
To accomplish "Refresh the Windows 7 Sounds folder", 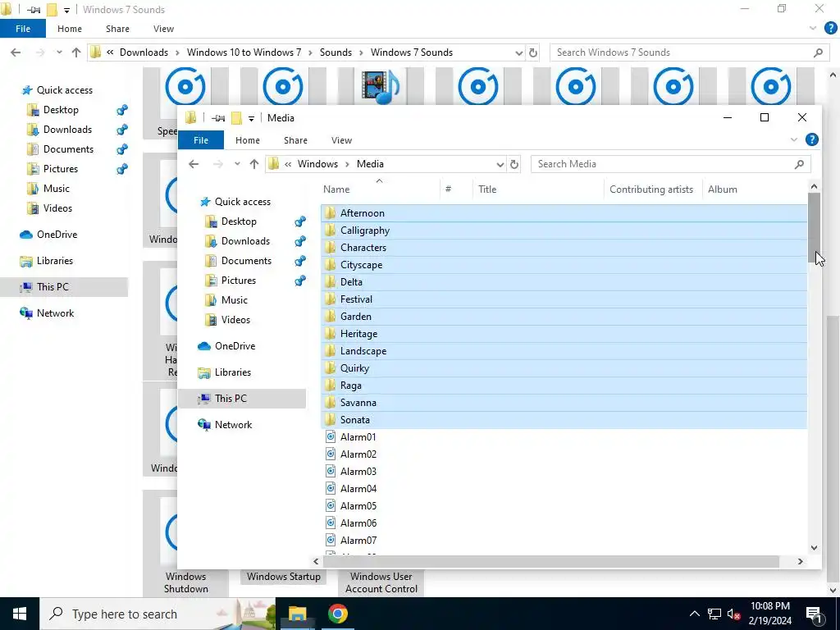I will tap(532, 52).
